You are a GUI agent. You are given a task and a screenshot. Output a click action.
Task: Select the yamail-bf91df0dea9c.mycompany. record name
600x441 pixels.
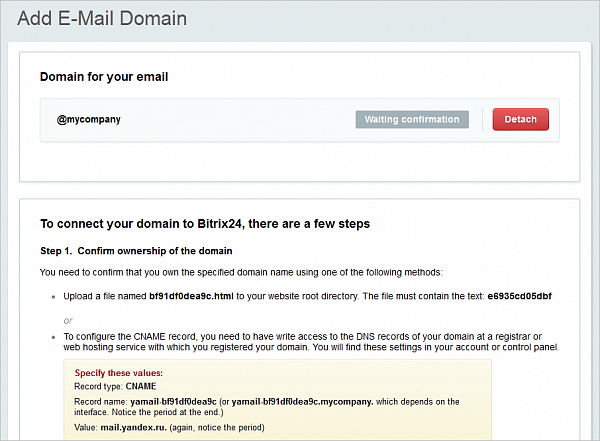(x=302, y=402)
